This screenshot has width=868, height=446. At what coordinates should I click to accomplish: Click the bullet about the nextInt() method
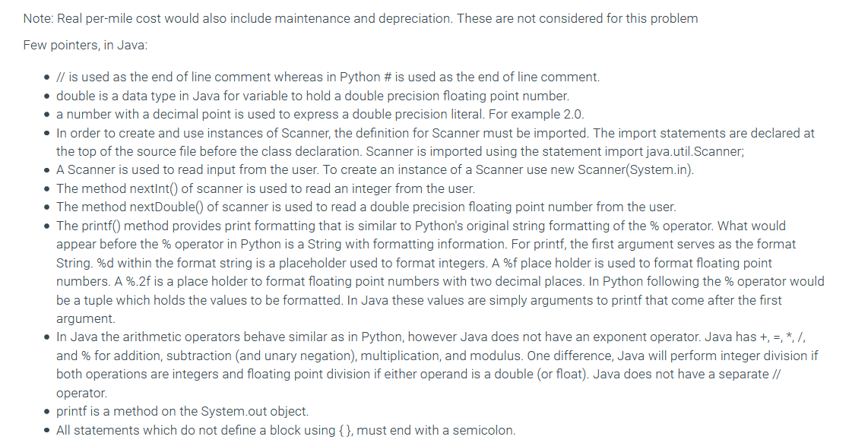[266, 188]
